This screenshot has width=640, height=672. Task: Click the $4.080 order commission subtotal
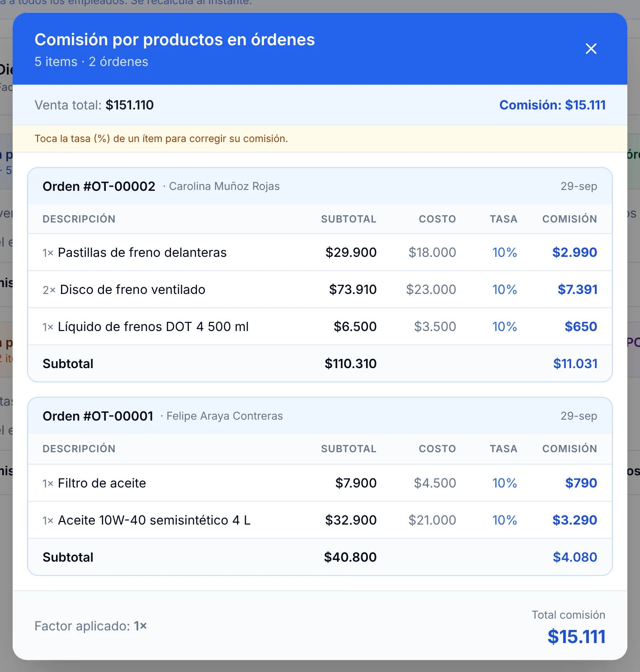click(x=575, y=557)
